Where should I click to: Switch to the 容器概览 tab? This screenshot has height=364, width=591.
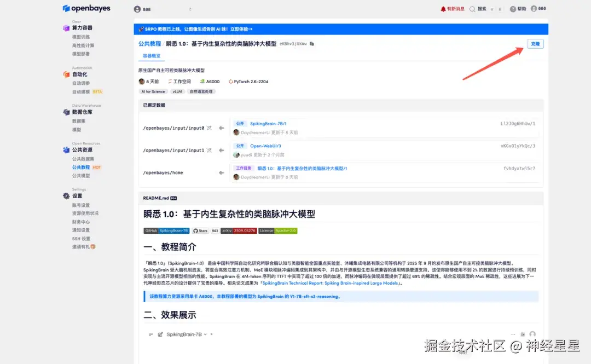[152, 56]
